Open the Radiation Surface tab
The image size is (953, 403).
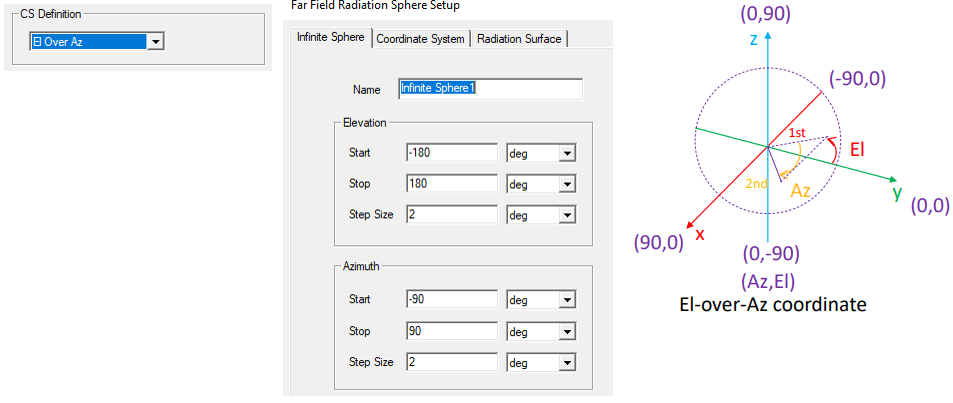(x=520, y=39)
